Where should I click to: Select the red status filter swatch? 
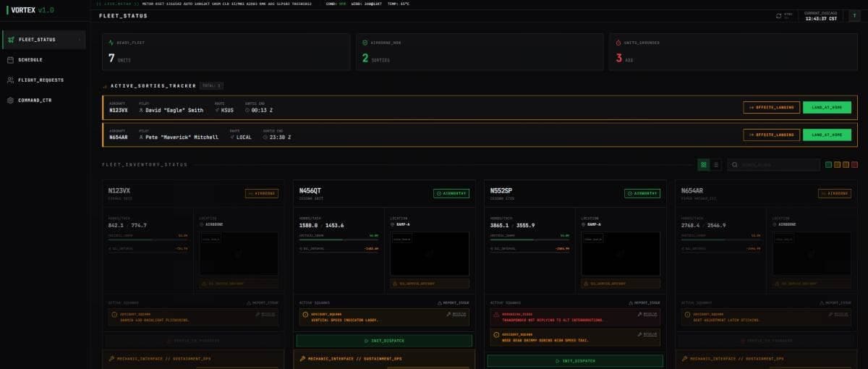[855, 165]
